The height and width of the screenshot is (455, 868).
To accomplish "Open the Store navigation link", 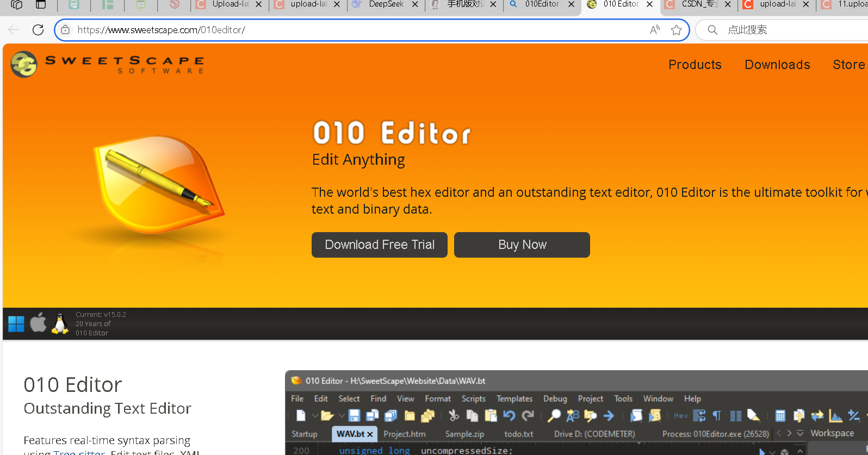I will pos(849,65).
